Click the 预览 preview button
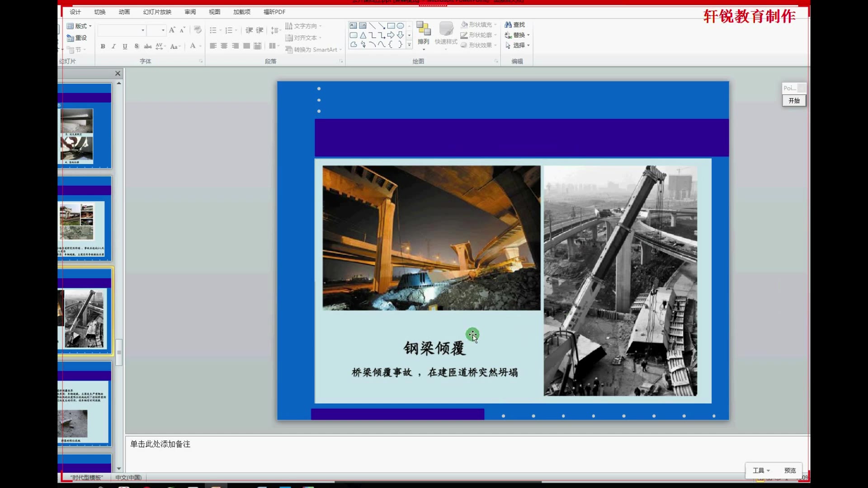This screenshot has height=488, width=868. point(790,470)
